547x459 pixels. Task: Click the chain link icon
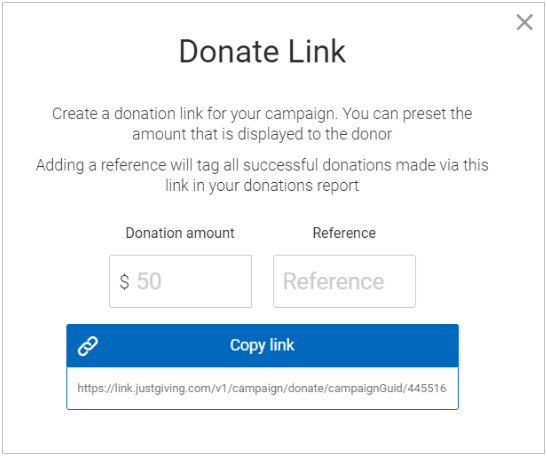click(88, 346)
